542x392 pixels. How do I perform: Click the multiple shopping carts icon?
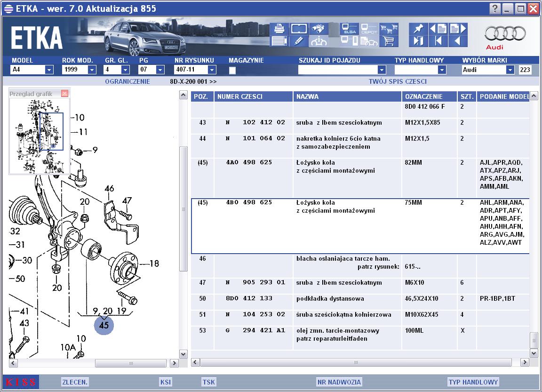[x=389, y=29]
